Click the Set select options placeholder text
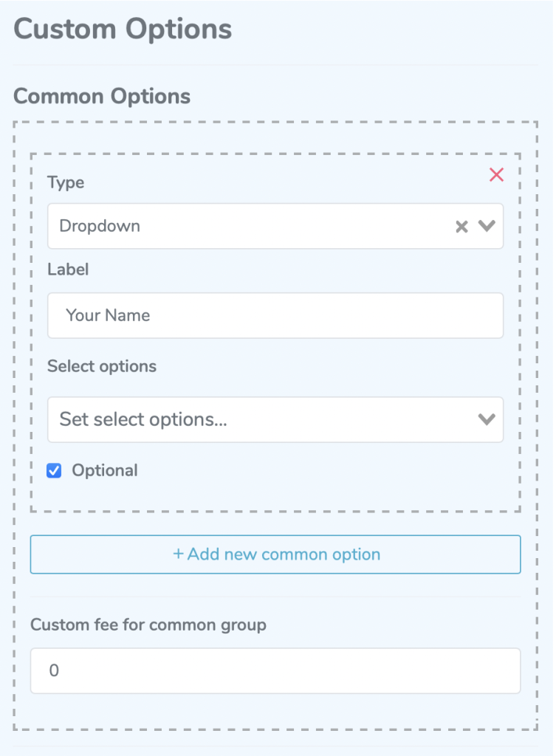The image size is (556, 756). click(143, 419)
